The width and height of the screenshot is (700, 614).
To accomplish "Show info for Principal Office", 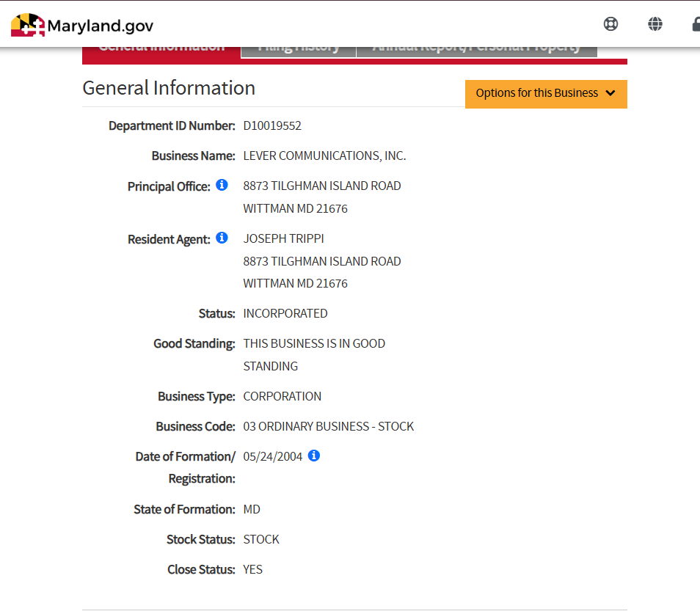I will click(x=222, y=186).
